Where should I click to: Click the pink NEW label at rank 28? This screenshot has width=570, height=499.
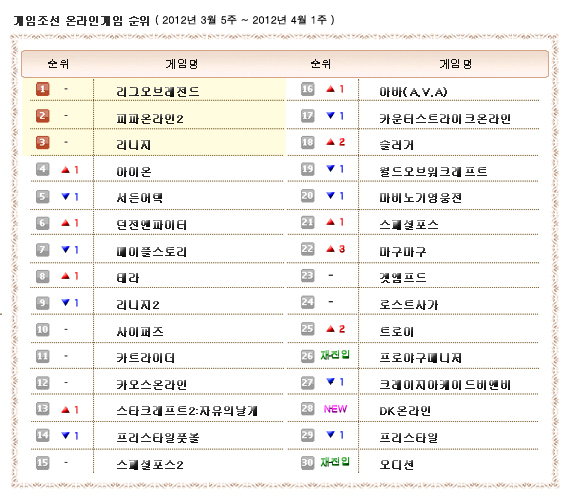(335, 409)
